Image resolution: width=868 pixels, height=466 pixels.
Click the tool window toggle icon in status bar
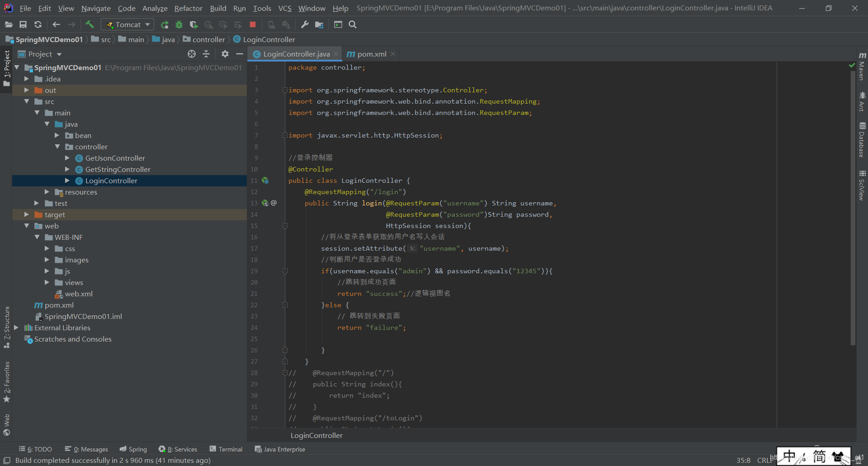(x=7, y=460)
